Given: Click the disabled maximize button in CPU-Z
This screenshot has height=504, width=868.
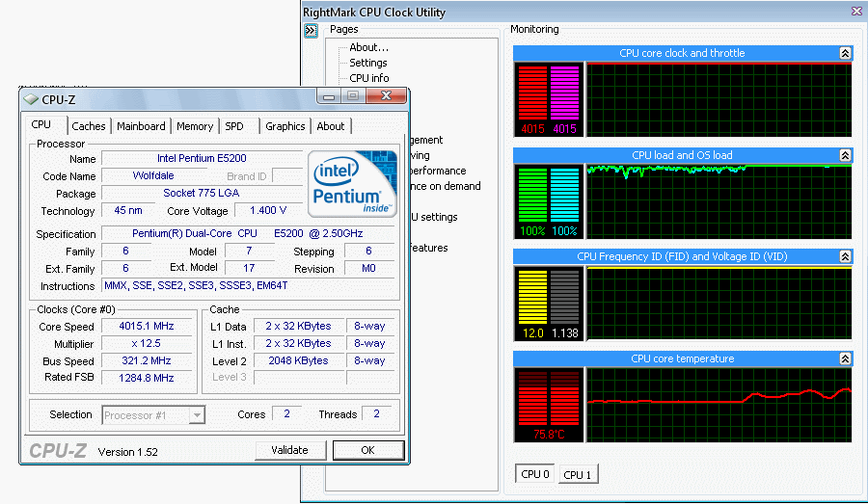Looking at the screenshot, I should click(x=353, y=95).
